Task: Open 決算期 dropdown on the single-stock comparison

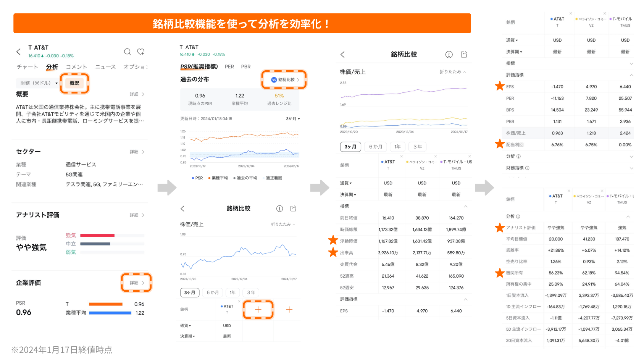Action: pos(188,336)
